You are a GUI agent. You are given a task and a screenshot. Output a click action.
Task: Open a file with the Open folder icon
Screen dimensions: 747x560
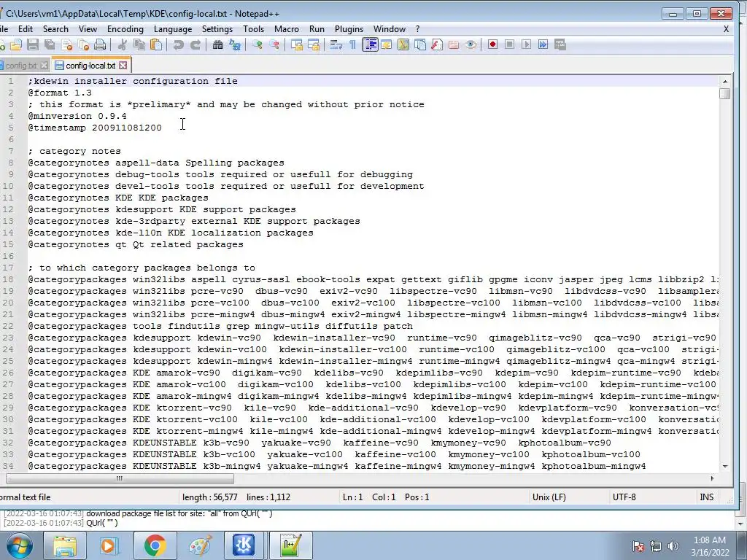click(16, 44)
